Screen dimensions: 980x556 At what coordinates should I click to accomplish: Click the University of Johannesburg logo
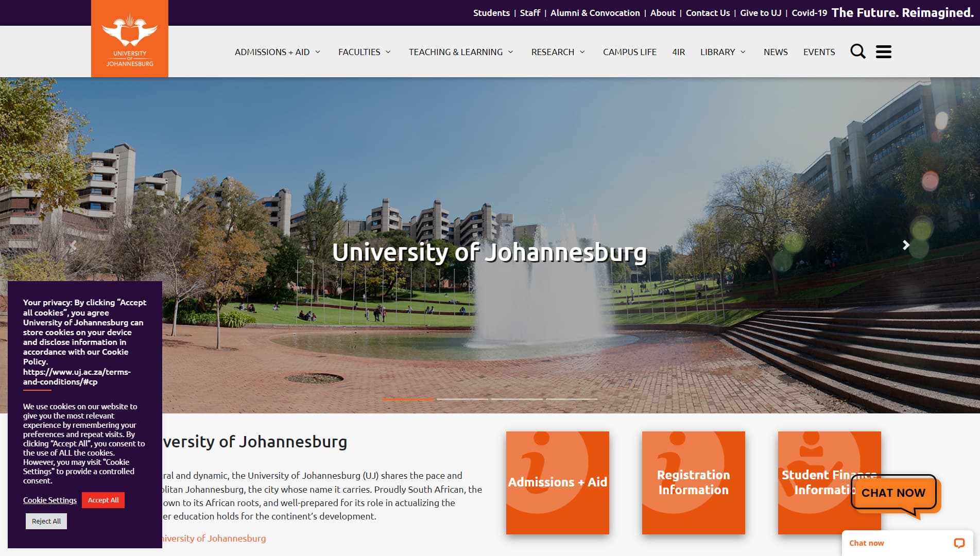pyautogui.click(x=130, y=39)
